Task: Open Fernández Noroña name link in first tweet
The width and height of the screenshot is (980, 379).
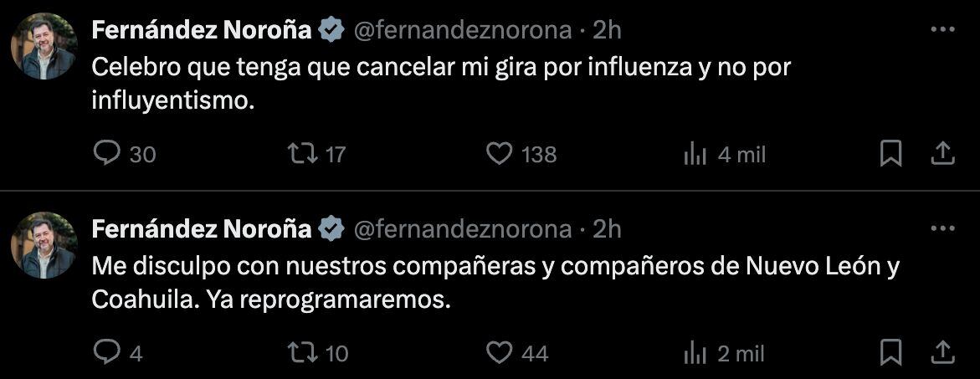Action: tap(201, 31)
